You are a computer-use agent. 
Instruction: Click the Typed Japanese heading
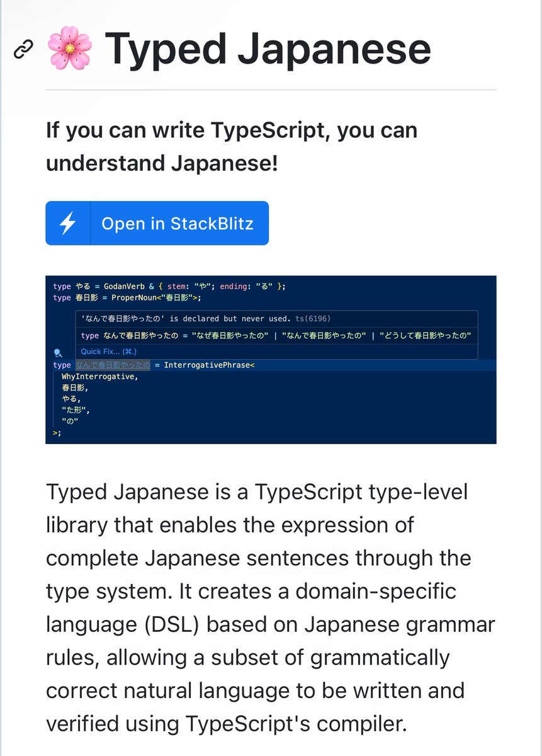(268, 48)
